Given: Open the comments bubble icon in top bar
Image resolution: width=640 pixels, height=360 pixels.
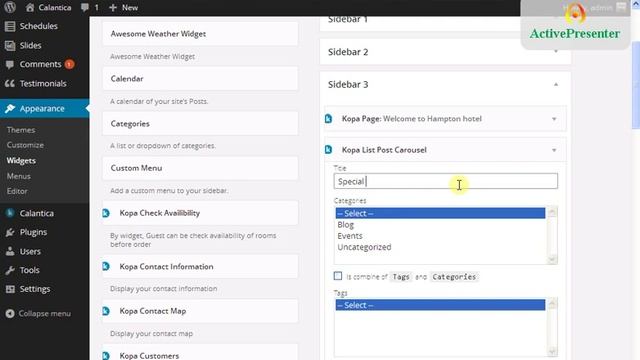Looking at the screenshot, I should coord(85,7).
